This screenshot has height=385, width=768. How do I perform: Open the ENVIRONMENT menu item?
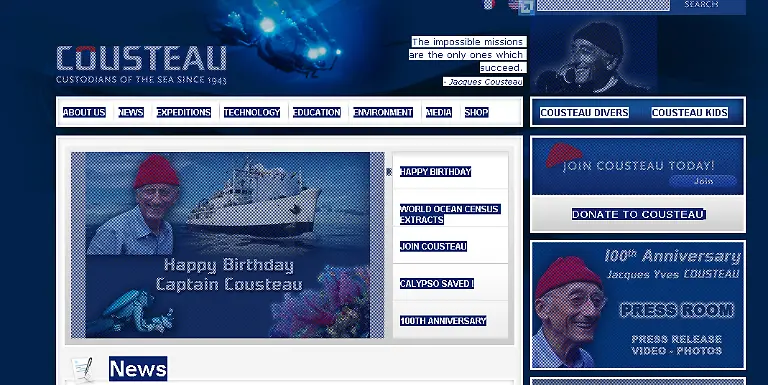click(x=383, y=112)
